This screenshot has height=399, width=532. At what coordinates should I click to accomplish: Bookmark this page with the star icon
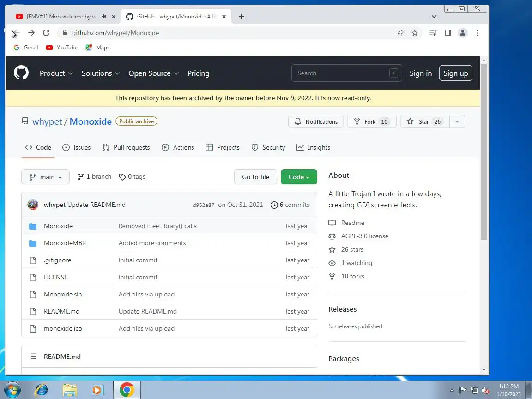(415, 33)
